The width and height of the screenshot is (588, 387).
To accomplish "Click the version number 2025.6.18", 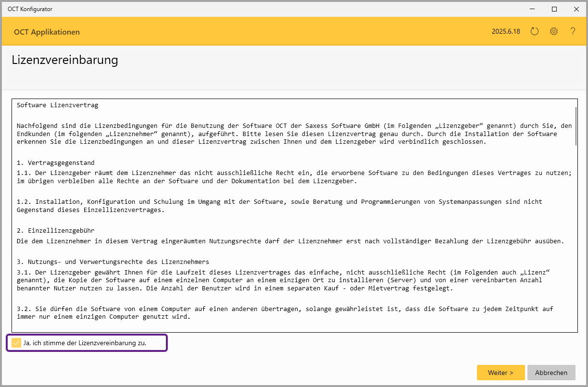I will click(506, 32).
